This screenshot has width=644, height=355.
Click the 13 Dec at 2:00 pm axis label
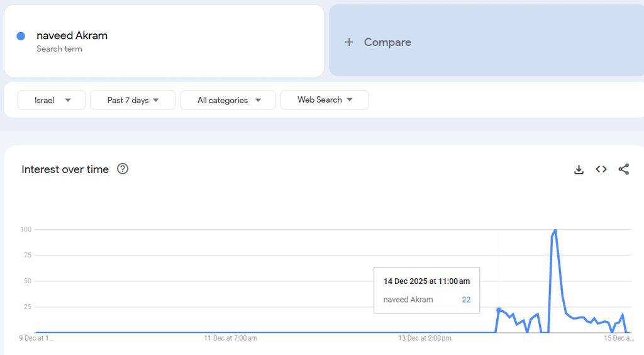pyautogui.click(x=425, y=339)
